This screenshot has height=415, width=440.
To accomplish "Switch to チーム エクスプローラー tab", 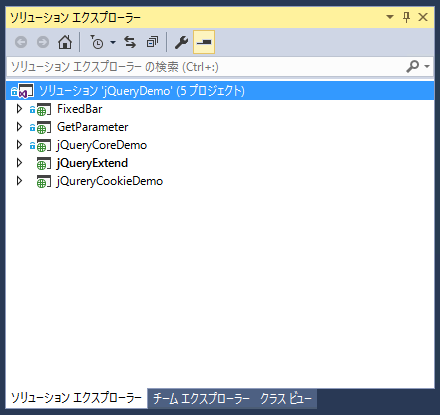I will (201, 398).
